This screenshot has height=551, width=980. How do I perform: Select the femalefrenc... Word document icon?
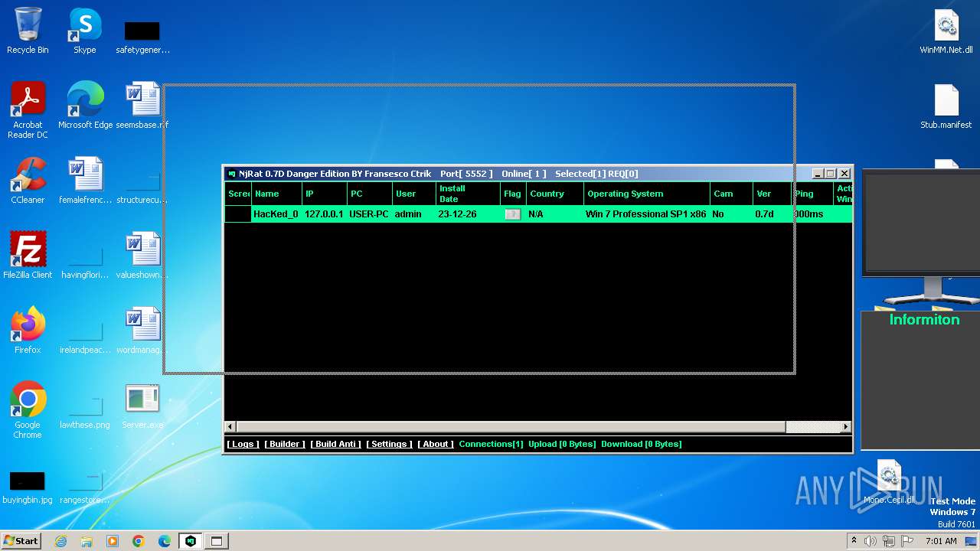tap(85, 181)
